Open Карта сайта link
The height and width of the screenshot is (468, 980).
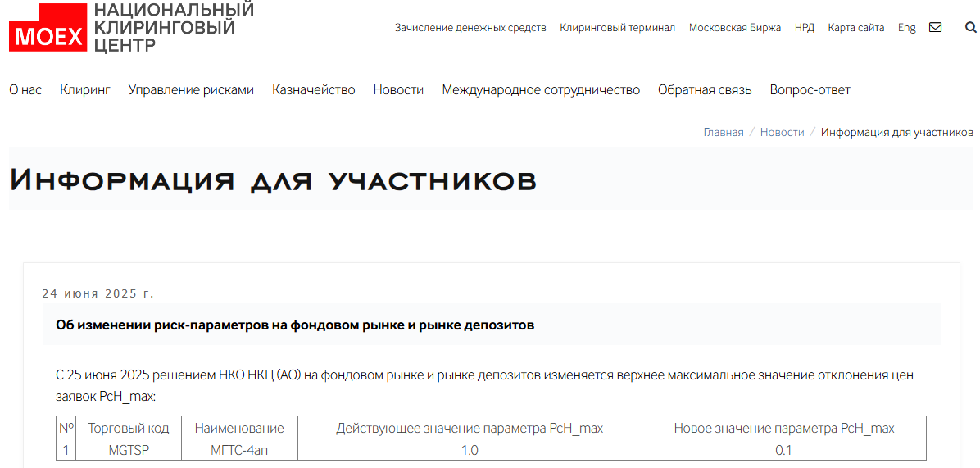(x=856, y=28)
